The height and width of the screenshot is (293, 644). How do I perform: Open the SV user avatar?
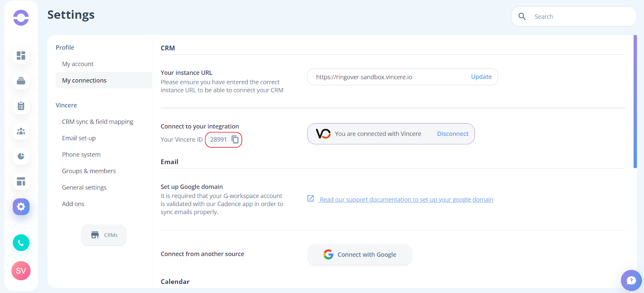(21, 271)
